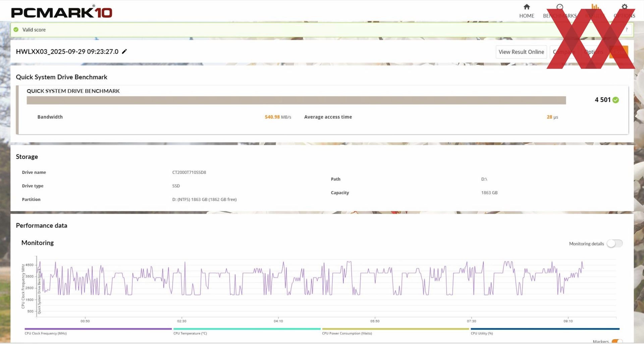
Task: Select the drive type value SSD
Action: click(x=176, y=186)
